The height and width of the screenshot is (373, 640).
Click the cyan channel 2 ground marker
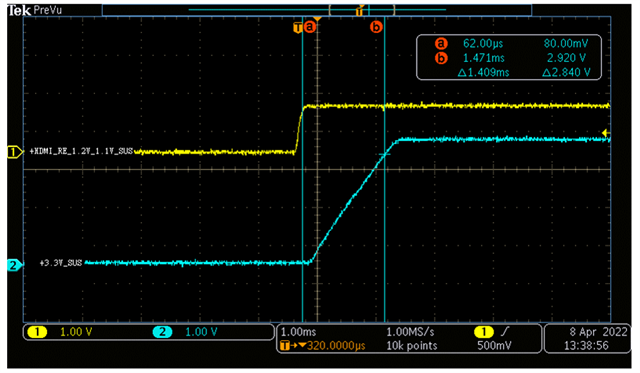click(15, 265)
